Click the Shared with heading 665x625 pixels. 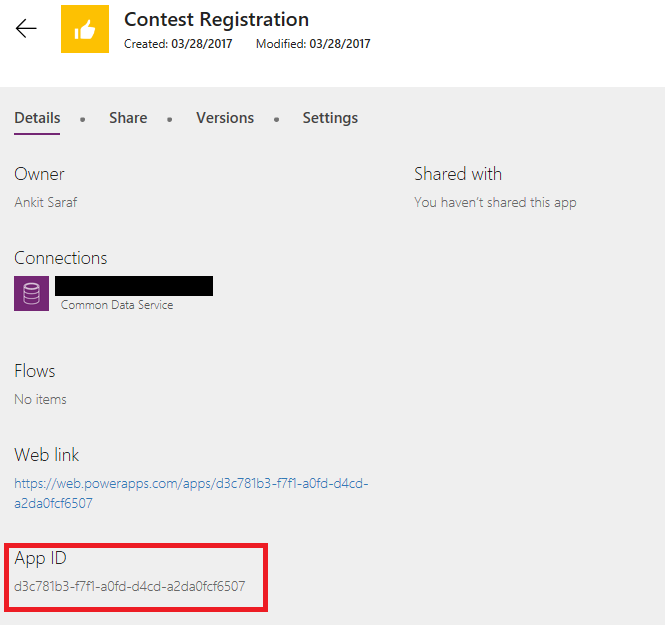click(458, 174)
